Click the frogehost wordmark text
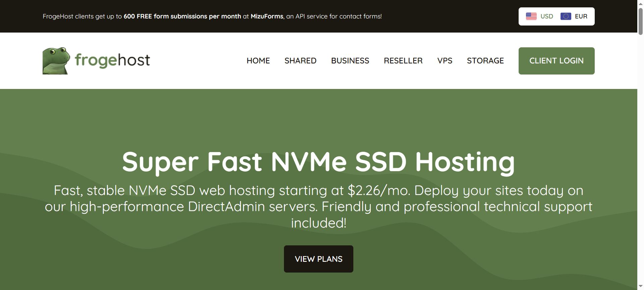This screenshot has width=644, height=290. coord(112,60)
